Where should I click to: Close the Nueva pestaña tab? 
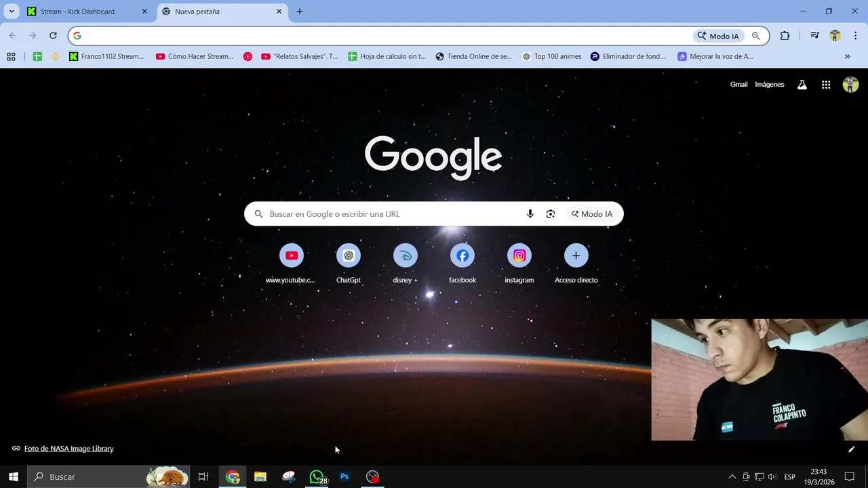coord(279,12)
